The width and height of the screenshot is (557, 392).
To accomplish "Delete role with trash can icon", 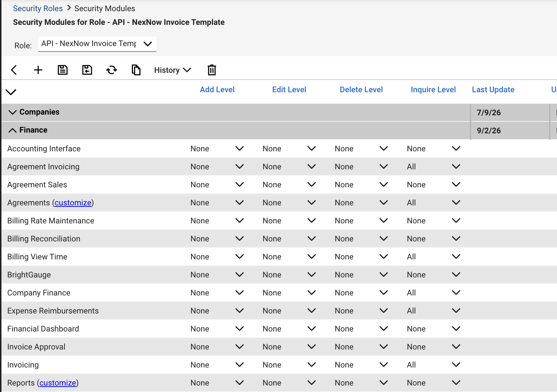I will pyautogui.click(x=212, y=70).
